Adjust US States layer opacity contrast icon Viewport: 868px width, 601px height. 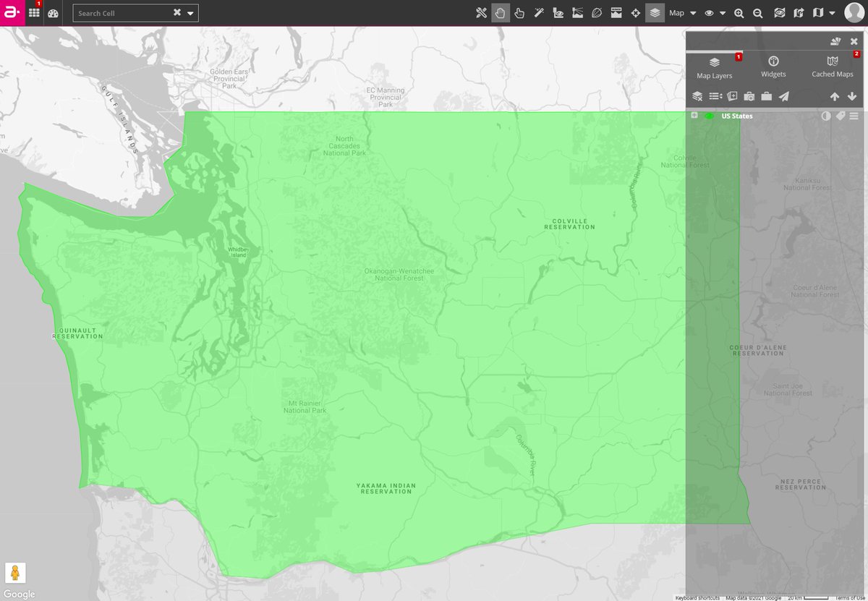pos(826,116)
